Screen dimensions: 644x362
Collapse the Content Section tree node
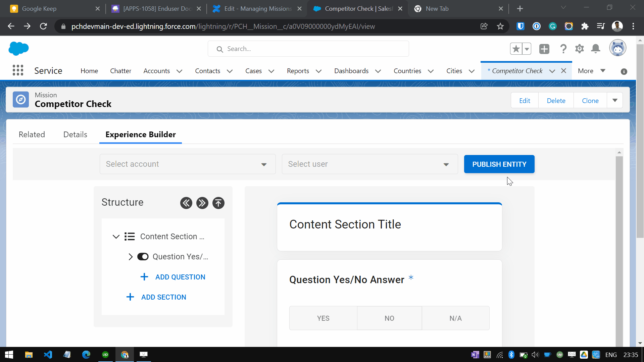(x=116, y=237)
